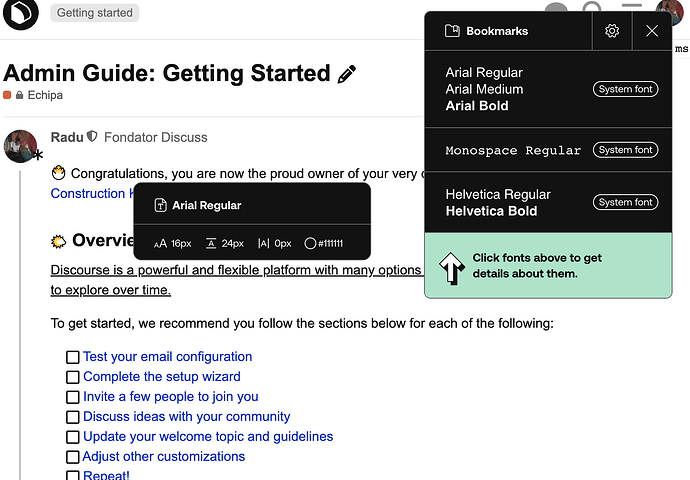The height and width of the screenshot is (480, 690).
Task: Click the Overview heading sun emoji
Action: 59,241
